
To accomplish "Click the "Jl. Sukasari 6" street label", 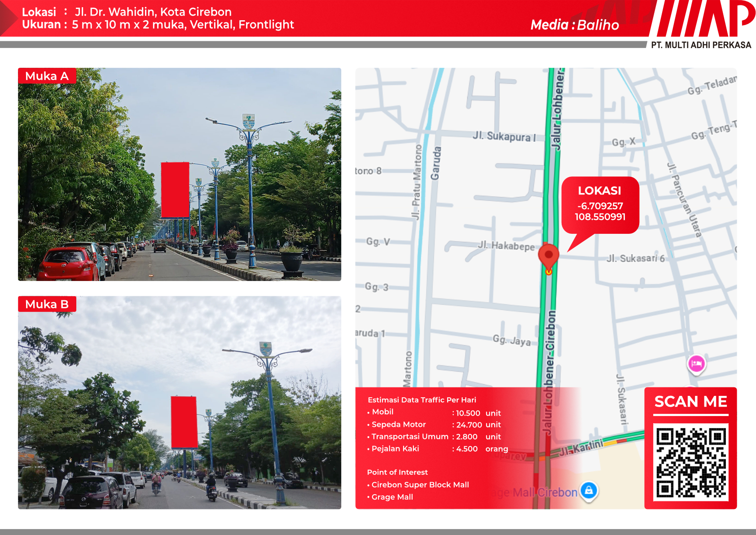I will (636, 258).
